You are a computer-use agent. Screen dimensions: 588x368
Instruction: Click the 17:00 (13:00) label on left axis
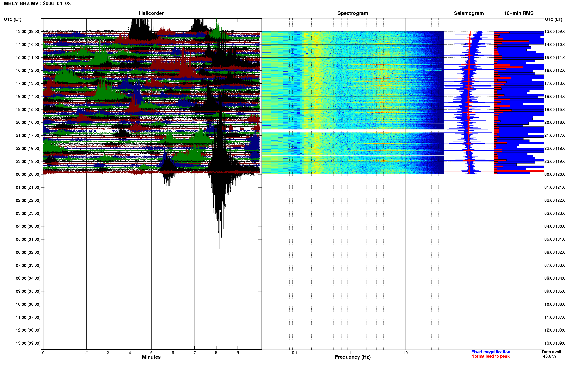[x=28, y=83]
